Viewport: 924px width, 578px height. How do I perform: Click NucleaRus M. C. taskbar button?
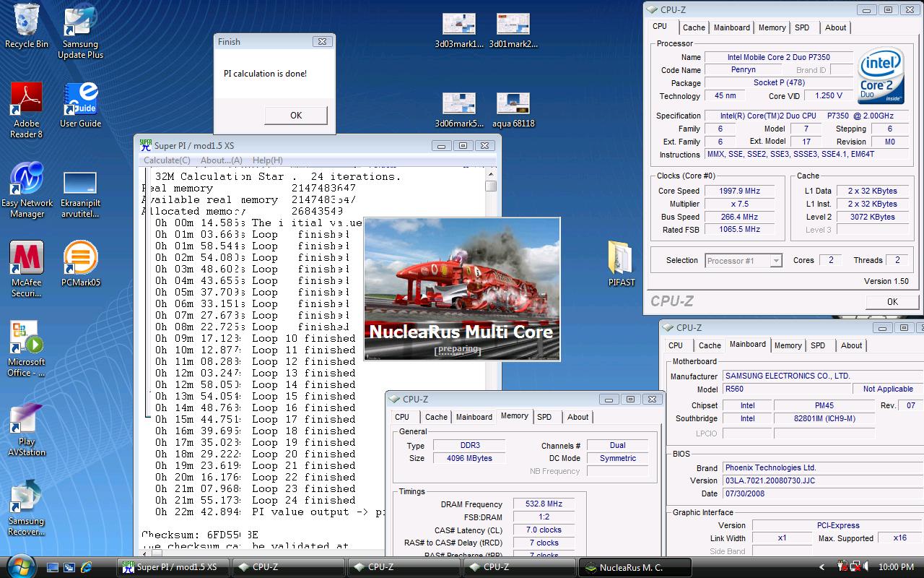pos(635,567)
